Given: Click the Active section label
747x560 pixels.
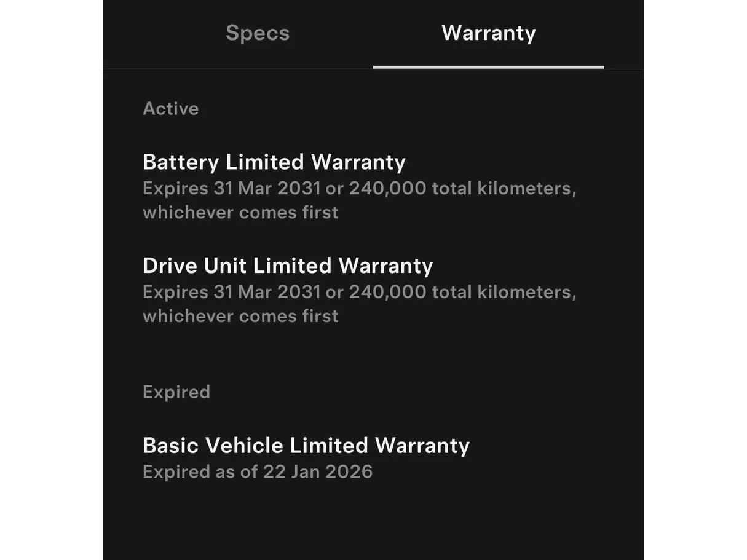Looking at the screenshot, I should coord(170,109).
